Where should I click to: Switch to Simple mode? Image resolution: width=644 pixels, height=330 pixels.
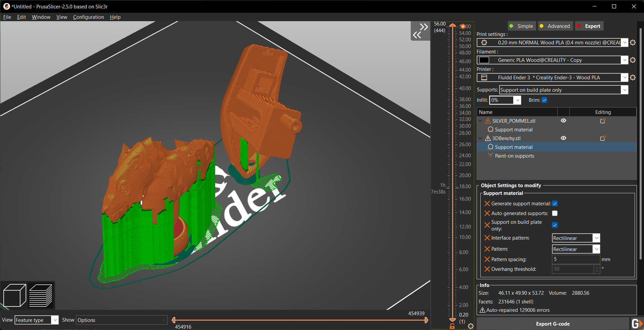(521, 26)
